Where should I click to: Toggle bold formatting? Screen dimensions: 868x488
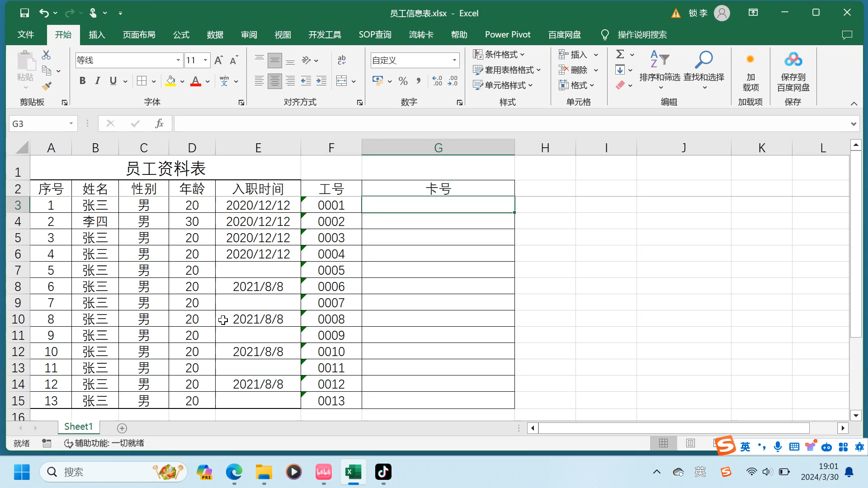click(82, 81)
